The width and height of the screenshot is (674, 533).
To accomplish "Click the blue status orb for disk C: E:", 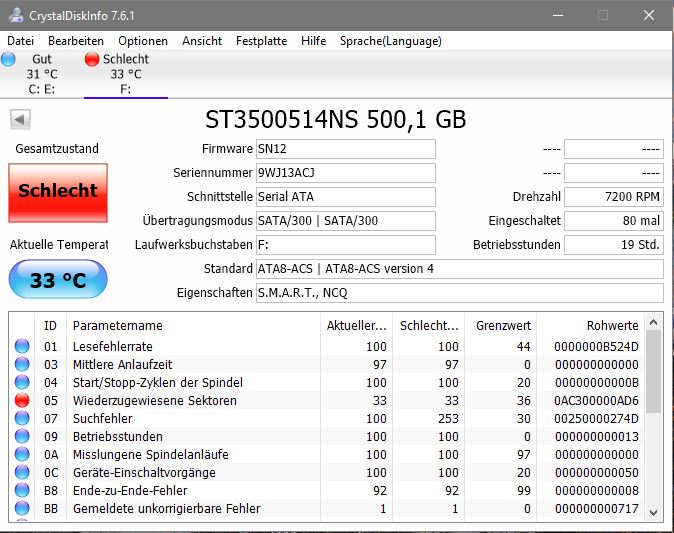I will (8, 59).
